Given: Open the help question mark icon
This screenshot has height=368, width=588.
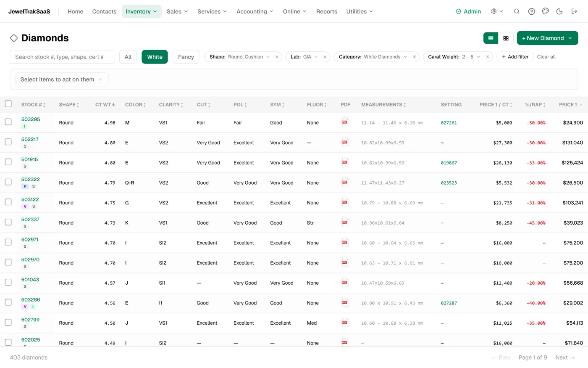Looking at the screenshot, I should coord(531,11).
